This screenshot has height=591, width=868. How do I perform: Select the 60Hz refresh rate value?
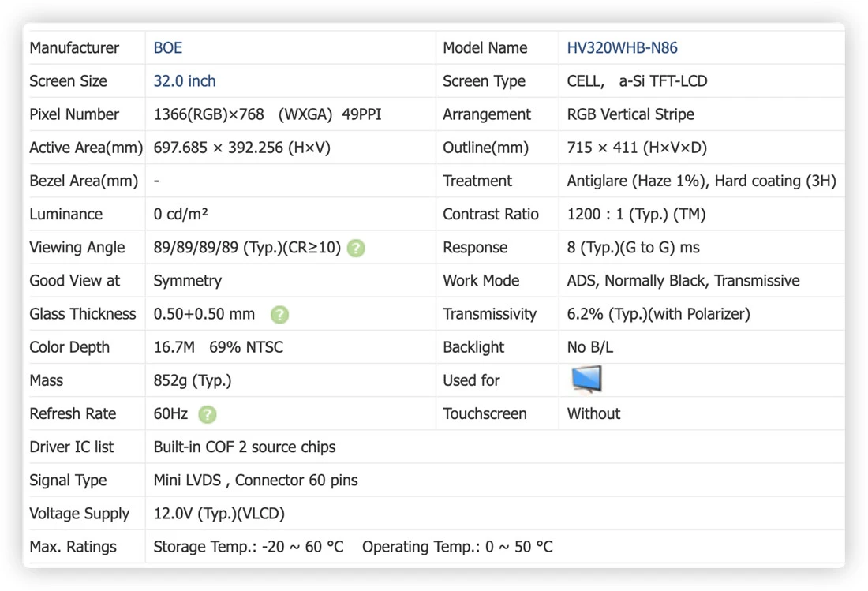(170, 413)
